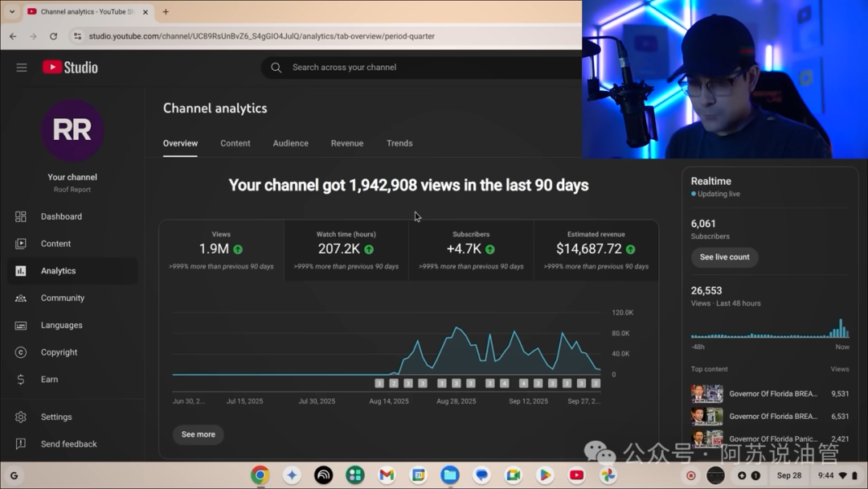Click the YouTube Studio logo

pyautogui.click(x=70, y=68)
